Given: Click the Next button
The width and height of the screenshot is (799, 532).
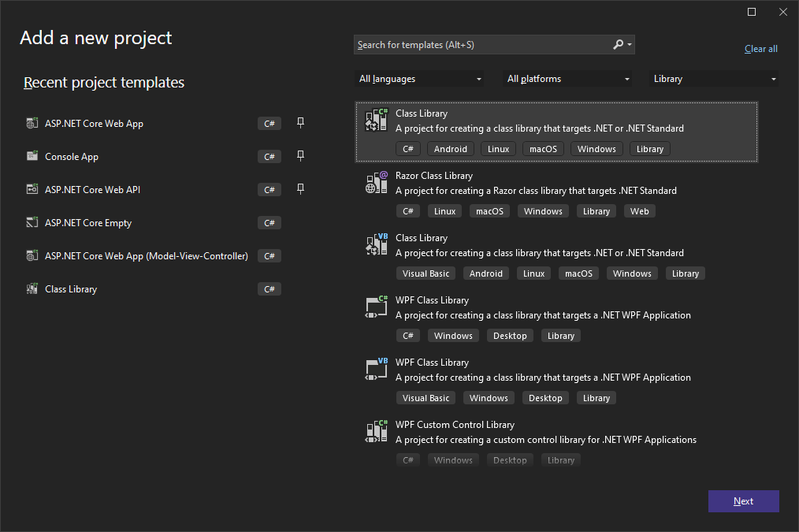Looking at the screenshot, I should point(744,501).
